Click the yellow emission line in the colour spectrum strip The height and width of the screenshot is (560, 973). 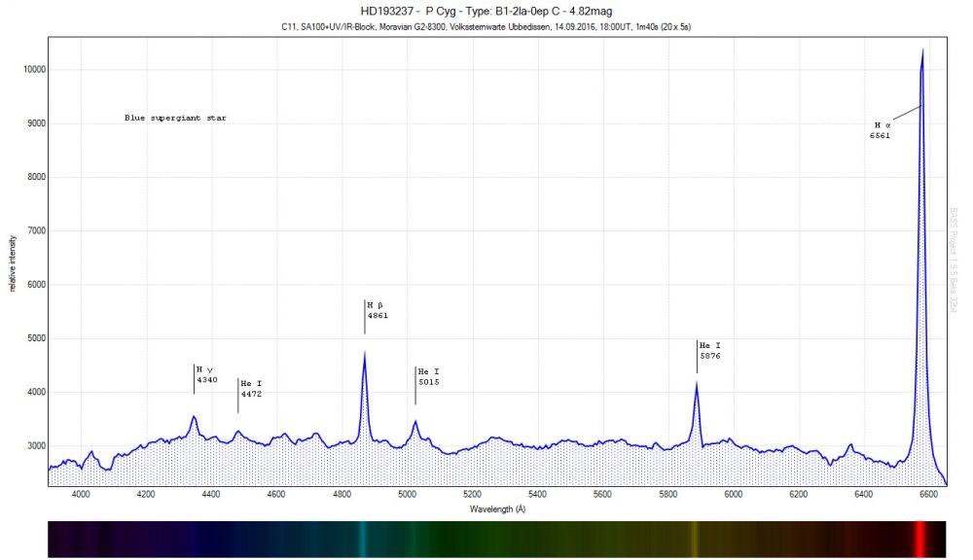point(695,539)
